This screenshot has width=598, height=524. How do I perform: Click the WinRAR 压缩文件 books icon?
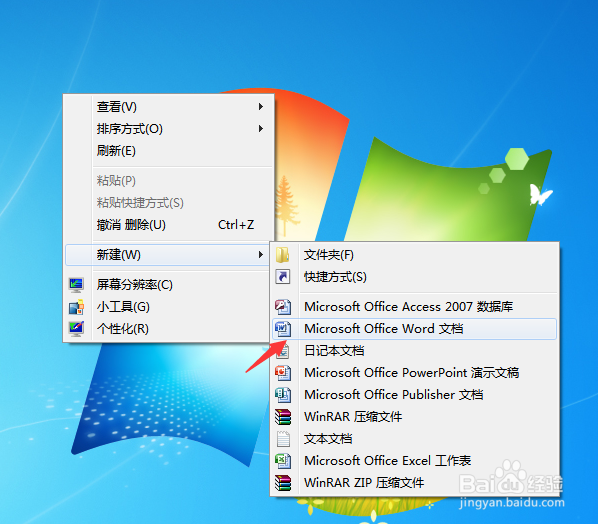point(283,417)
